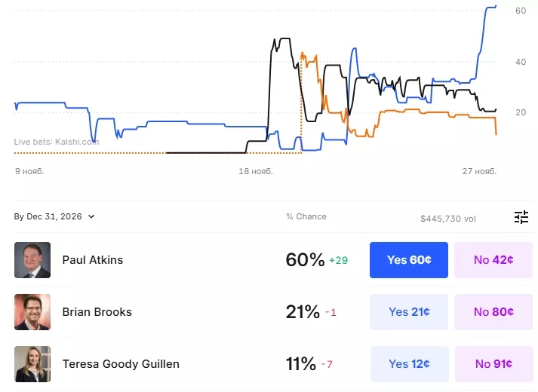
Task: Click the 9 нояб. date label on chart
Action: point(29,171)
